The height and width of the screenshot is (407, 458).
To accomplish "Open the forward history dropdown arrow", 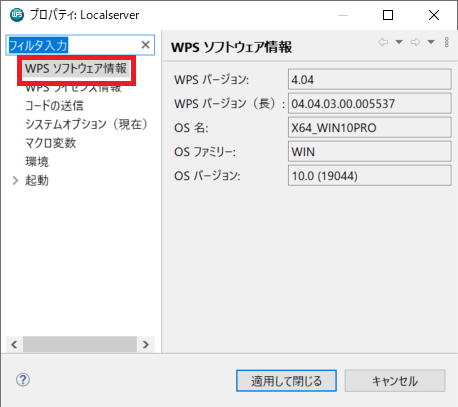I will coord(431,42).
